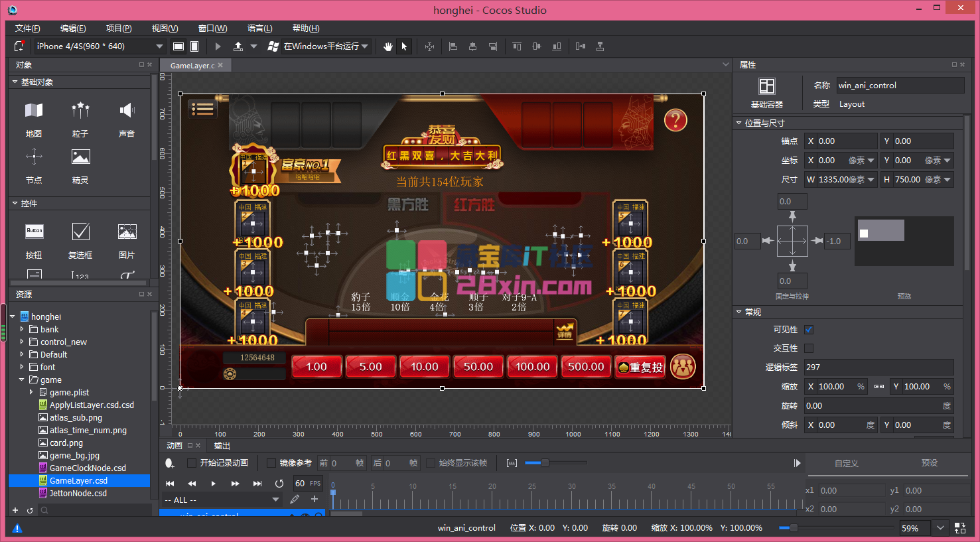Switch to landscape orientation icon
This screenshot has height=542, width=980.
pyautogui.click(x=178, y=46)
